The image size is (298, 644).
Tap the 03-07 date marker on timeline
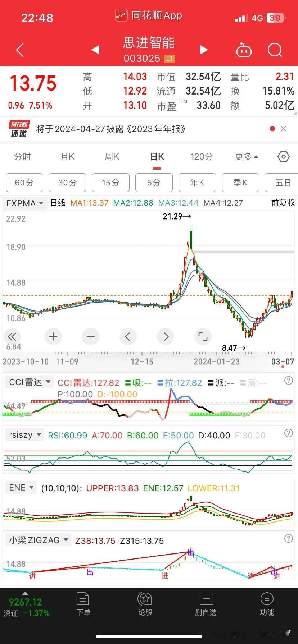pyautogui.click(x=283, y=362)
